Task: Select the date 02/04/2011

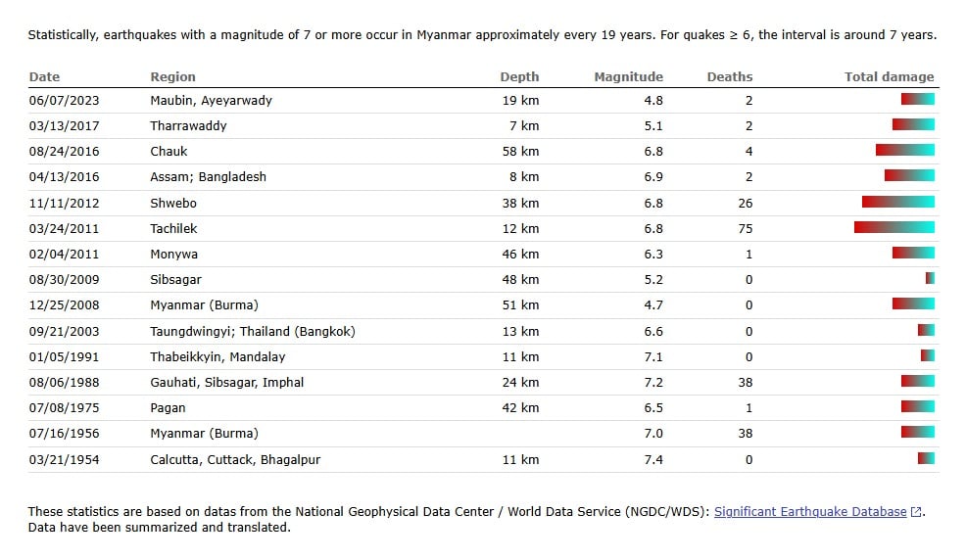Action: [x=64, y=255]
